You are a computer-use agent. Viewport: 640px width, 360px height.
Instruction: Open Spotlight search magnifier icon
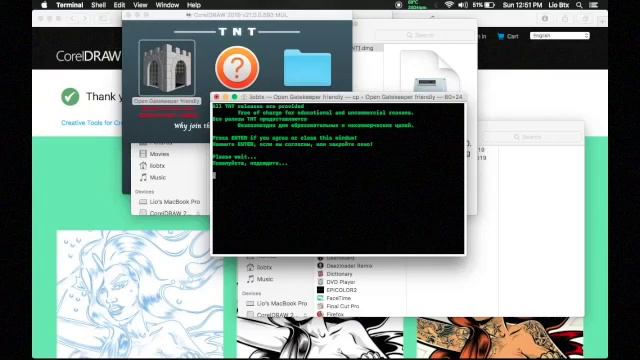[579, 5]
